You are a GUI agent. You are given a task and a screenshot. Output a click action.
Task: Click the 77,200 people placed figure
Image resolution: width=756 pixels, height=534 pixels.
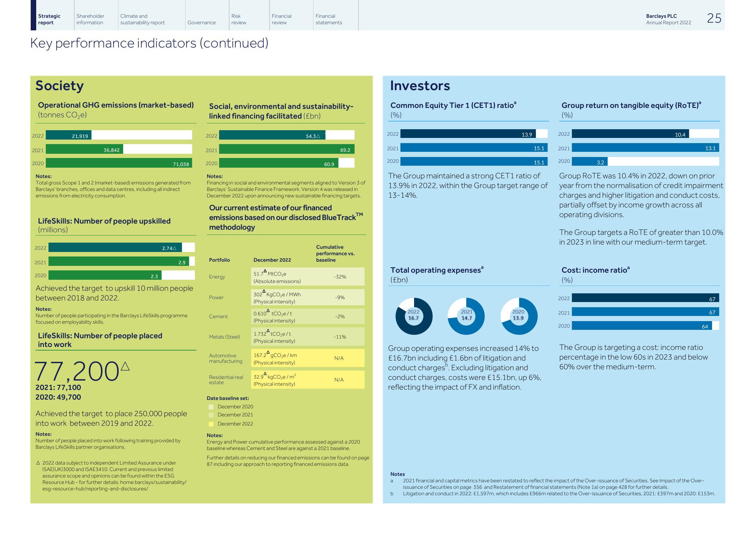click(82, 371)
